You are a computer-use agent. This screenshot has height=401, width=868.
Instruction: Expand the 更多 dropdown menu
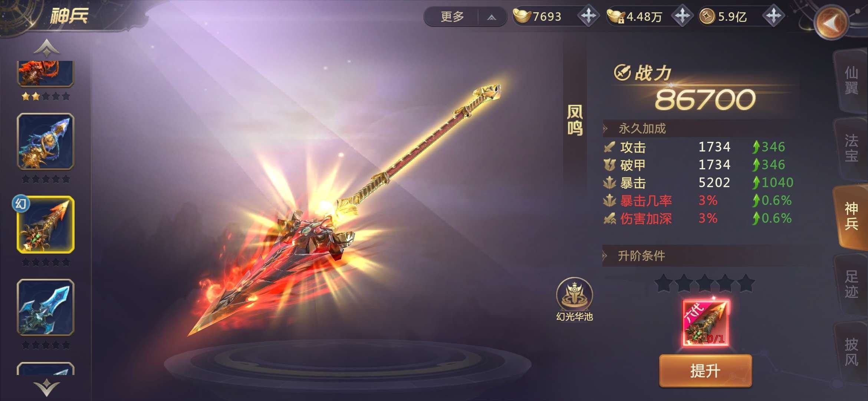click(x=465, y=17)
